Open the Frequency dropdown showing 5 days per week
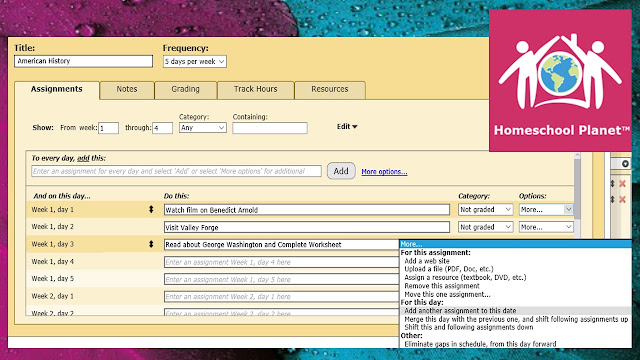This screenshot has width=640, height=360. [195, 62]
